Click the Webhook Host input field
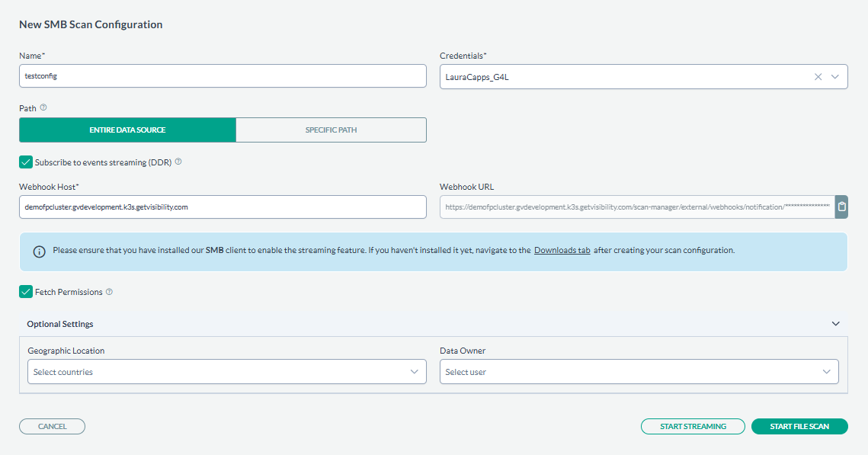Screen dimensions: 868x455 point(223,207)
